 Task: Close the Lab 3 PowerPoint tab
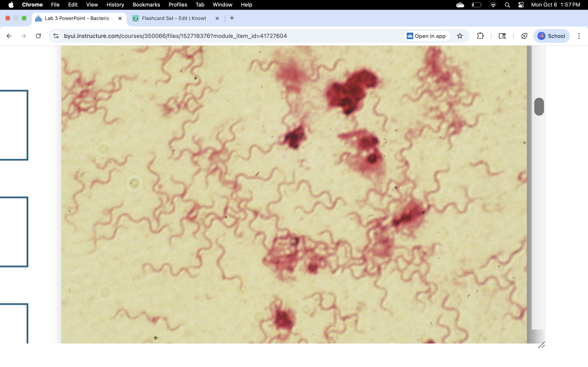[120, 18]
